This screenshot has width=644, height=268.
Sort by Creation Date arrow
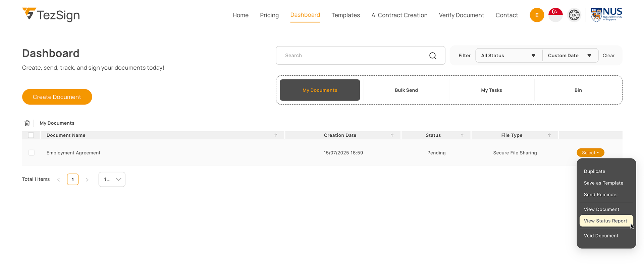tap(392, 135)
